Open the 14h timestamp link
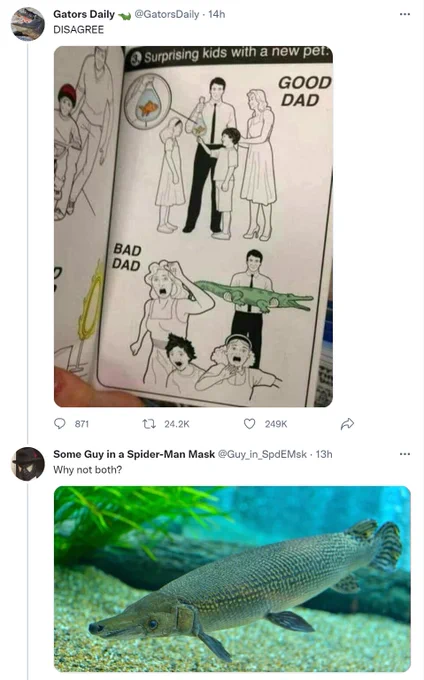 click(216, 14)
